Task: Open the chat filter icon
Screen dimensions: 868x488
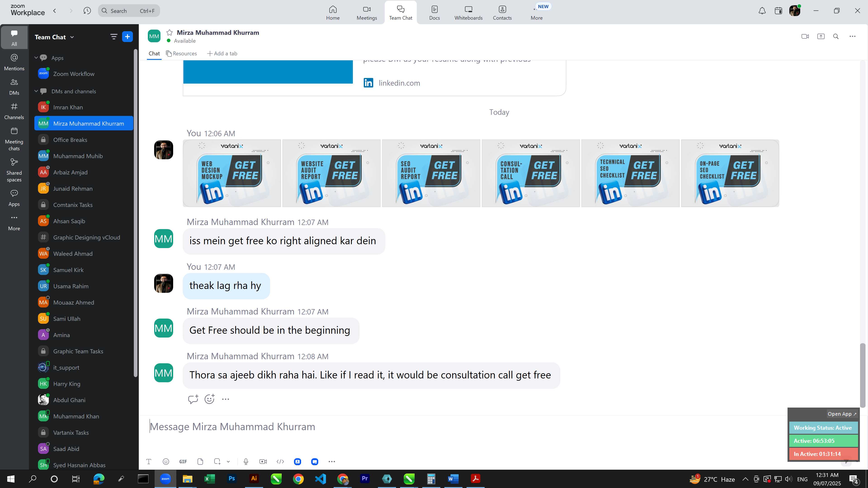Action: click(x=114, y=37)
